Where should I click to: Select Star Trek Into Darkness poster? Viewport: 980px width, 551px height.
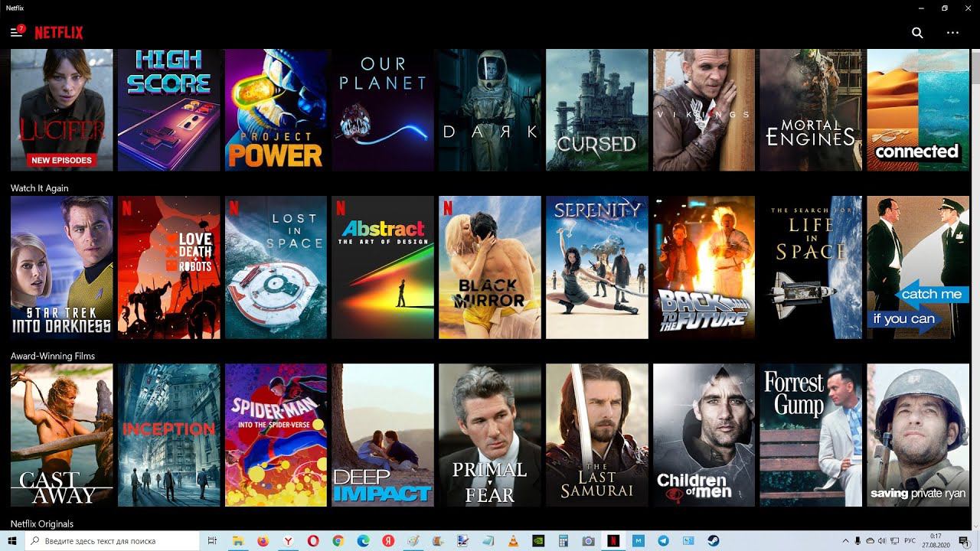click(x=62, y=267)
